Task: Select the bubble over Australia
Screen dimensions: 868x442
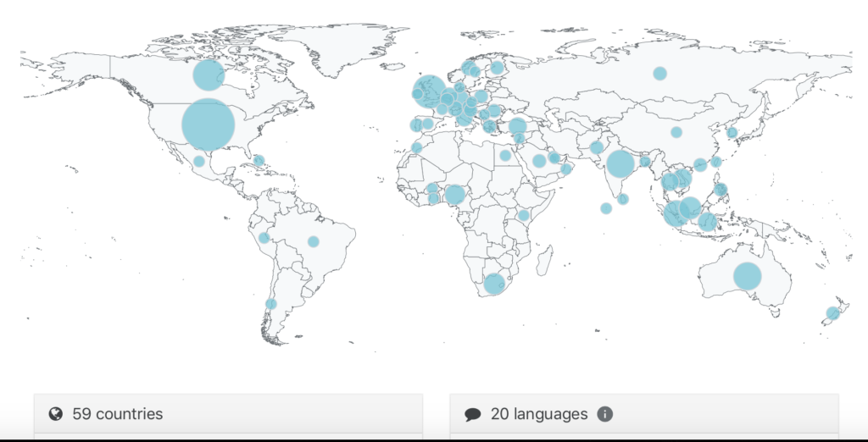Action: [x=748, y=276]
